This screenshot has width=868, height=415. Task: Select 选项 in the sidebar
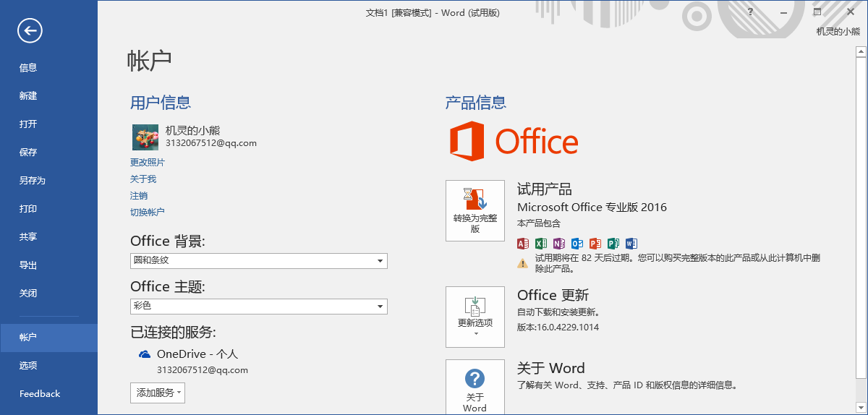28,366
